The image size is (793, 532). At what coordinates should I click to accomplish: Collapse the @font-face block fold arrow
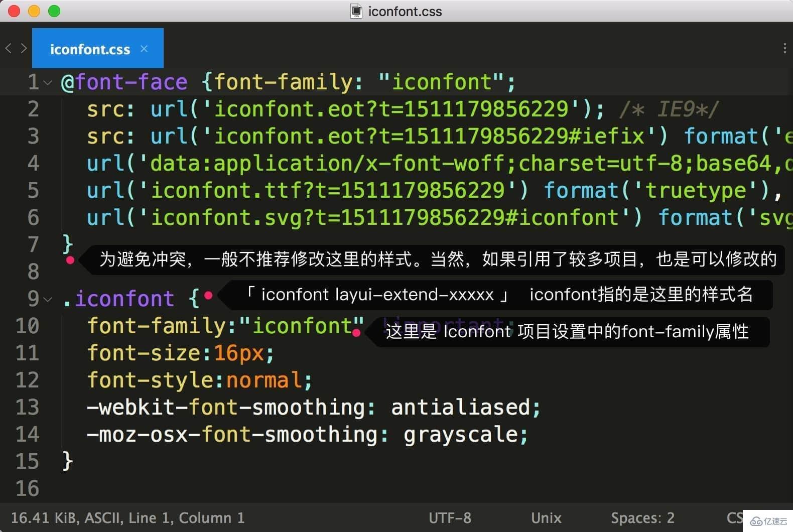tap(48, 83)
